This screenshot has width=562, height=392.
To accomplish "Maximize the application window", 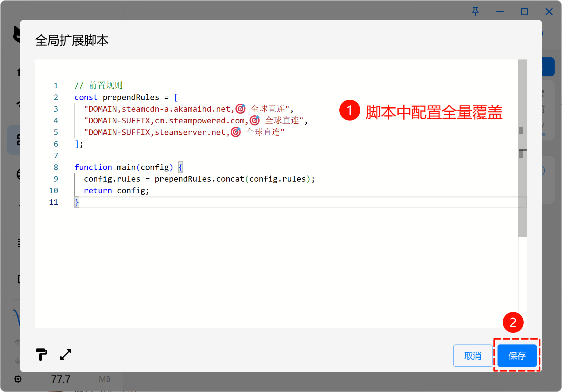I will click(524, 12).
